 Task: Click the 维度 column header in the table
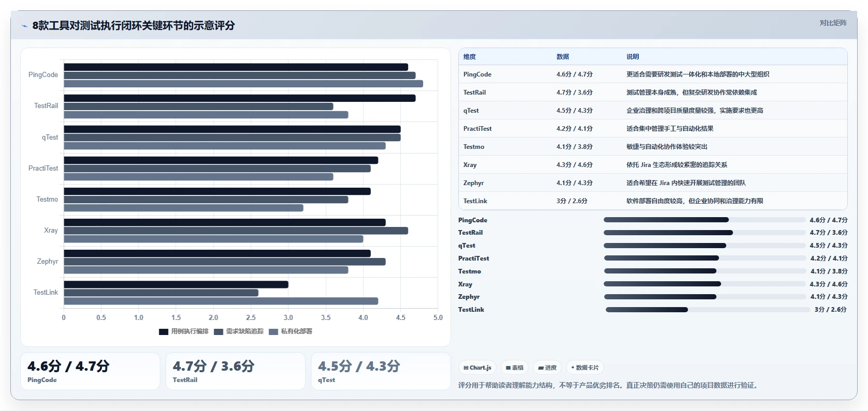pyautogui.click(x=470, y=57)
